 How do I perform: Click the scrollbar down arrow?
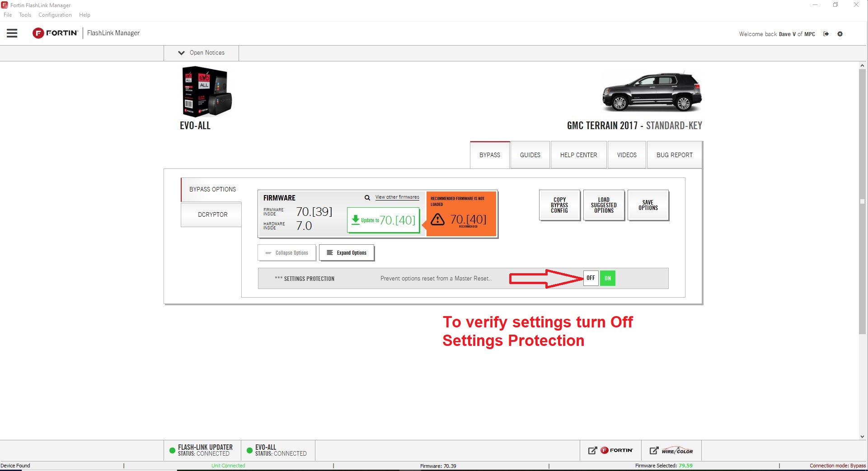(862, 437)
